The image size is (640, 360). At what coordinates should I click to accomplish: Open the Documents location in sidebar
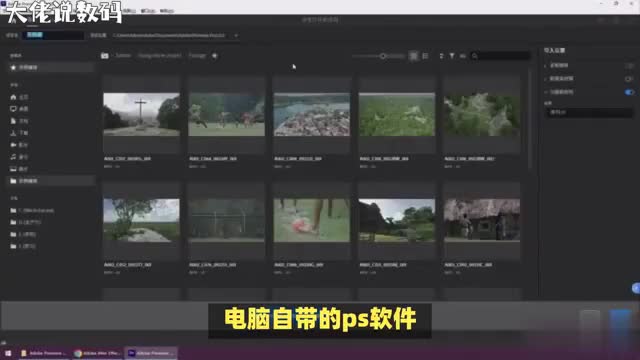click(x=19, y=121)
